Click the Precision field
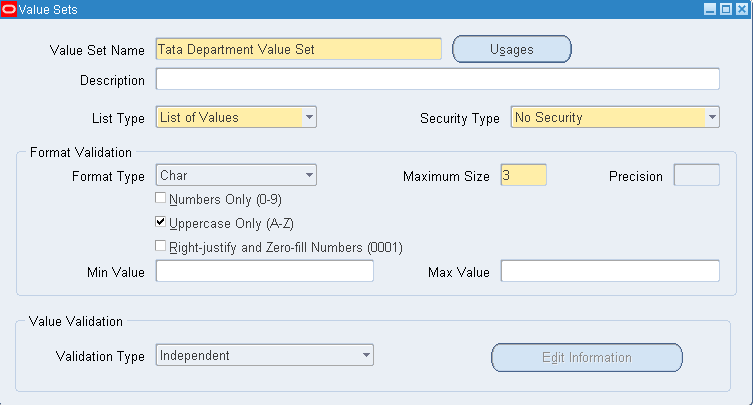The image size is (754, 405). point(696,176)
